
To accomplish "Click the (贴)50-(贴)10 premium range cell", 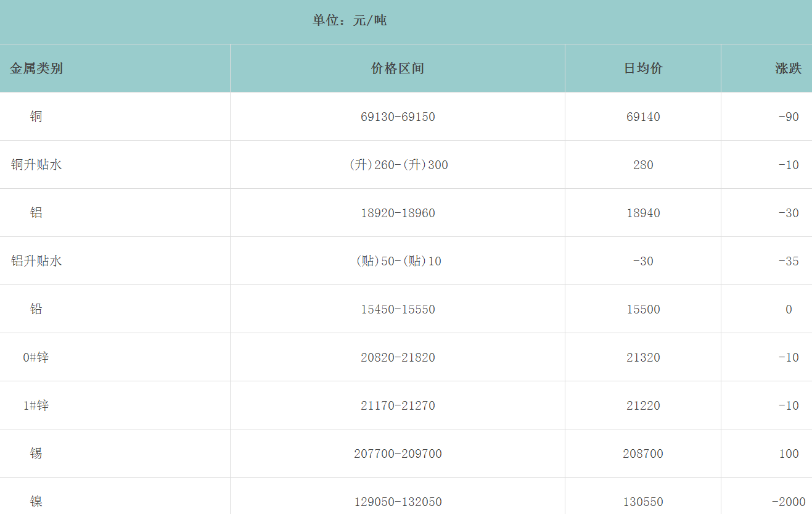I will coord(398,261).
